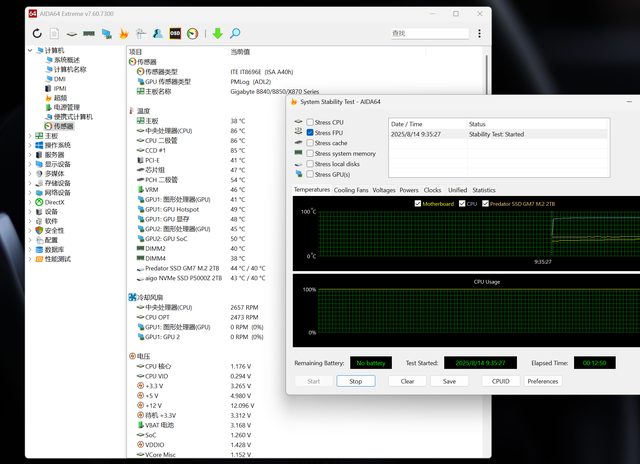Click the magnifier search toolbar icon

click(x=235, y=33)
